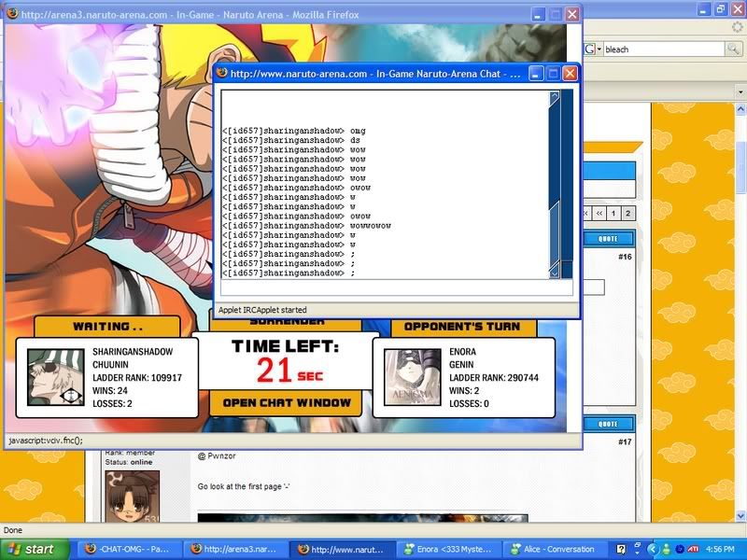Click the 'Applet IRCApplet started' status text
Viewport: 747px width, 560px height.
(x=262, y=310)
